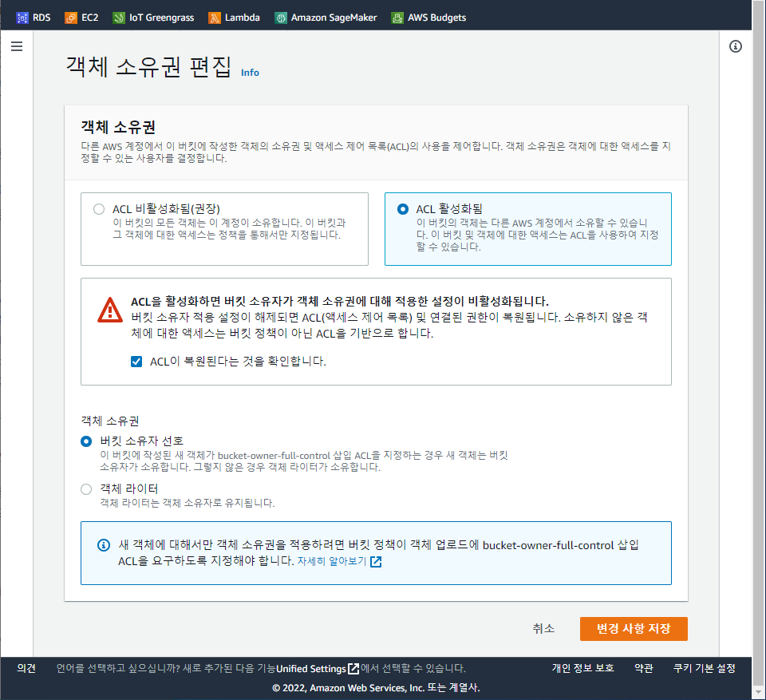Select the 객체 라이터 radio button

pos(86,489)
